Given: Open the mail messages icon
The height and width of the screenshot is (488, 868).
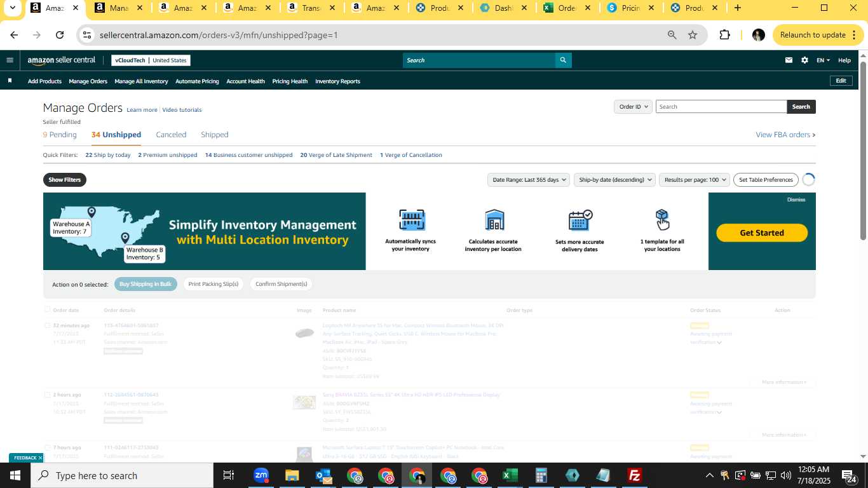Looking at the screenshot, I should click(789, 60).
